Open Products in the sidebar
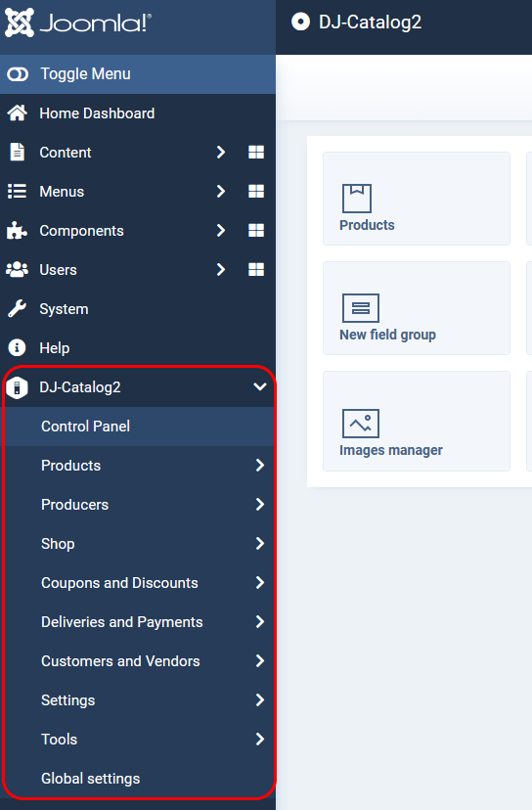The width and height of the screenshot is (532, 810). (x=71, y=466)
